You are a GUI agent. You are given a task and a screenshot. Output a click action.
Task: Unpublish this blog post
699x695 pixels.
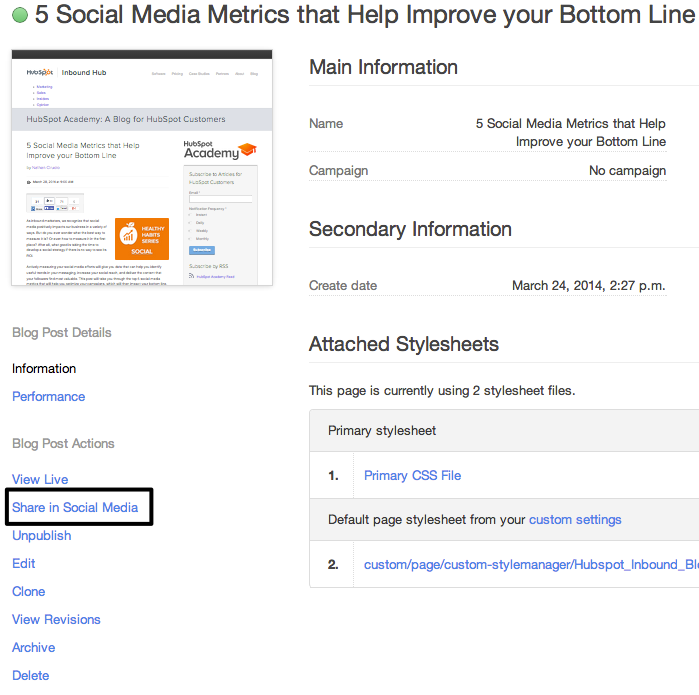coord(41,535)
